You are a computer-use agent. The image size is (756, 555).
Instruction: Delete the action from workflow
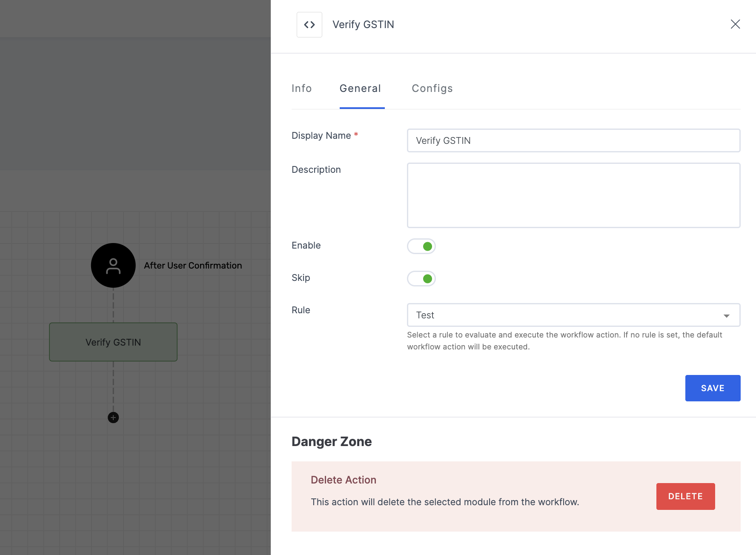click(686, 496)
